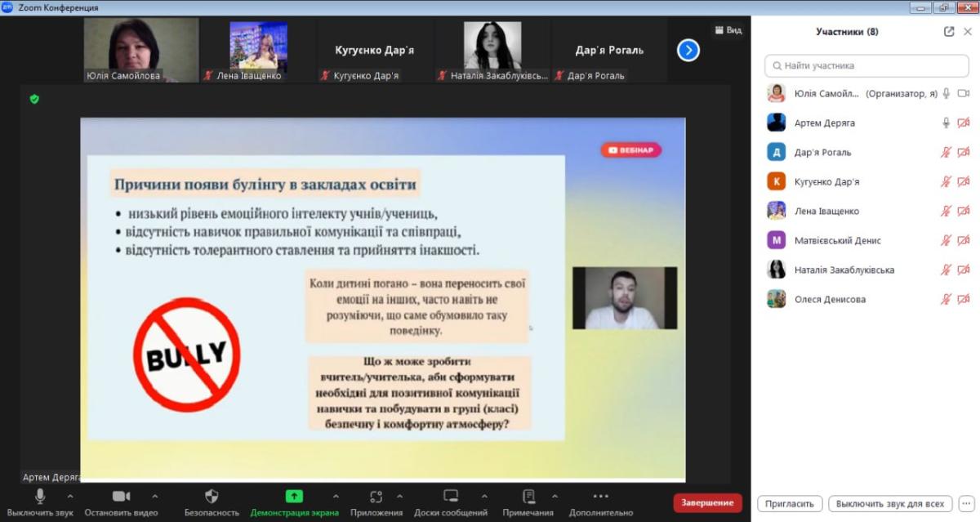Select Юлія Самойлова in participant list

coord(866,93)
